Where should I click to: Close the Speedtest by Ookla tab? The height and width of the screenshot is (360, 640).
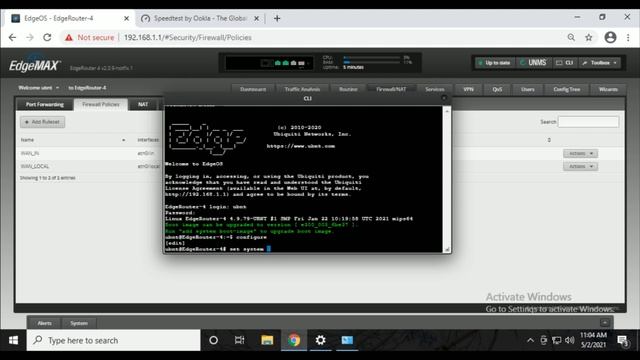click(x=256, y=18)
